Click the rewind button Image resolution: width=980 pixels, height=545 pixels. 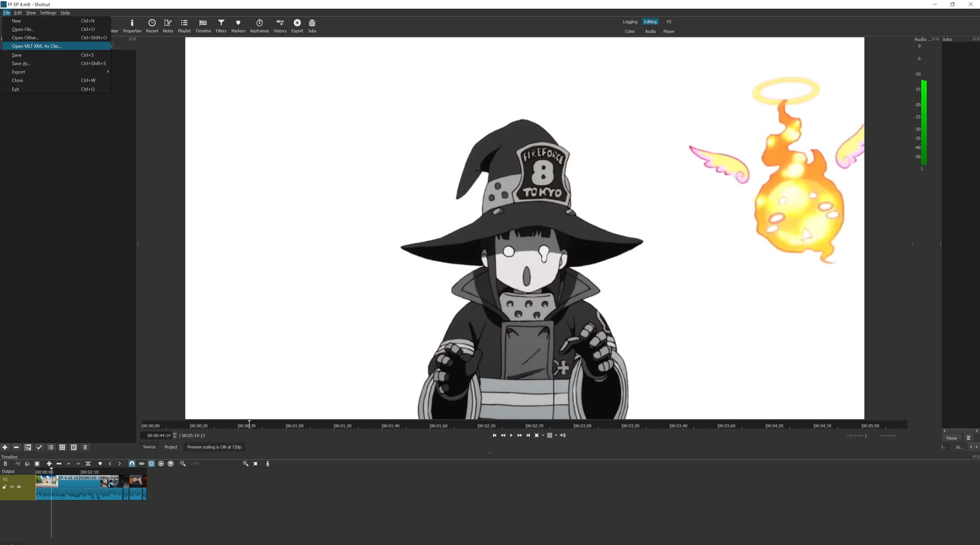[x=503, y=435]
